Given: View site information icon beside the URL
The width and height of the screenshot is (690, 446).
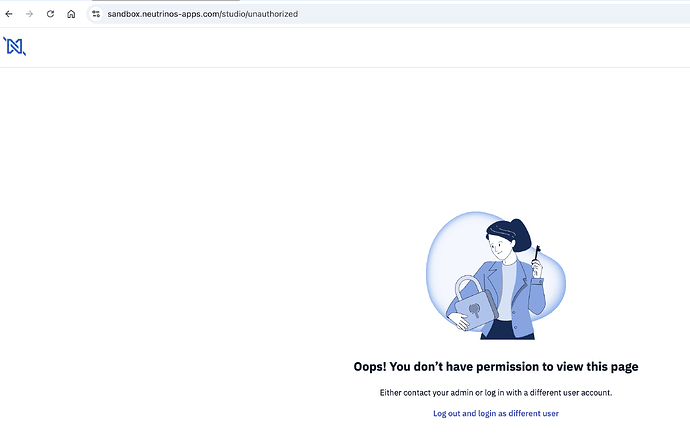Looking at the screenshot, I should click(x=96, y=14).
